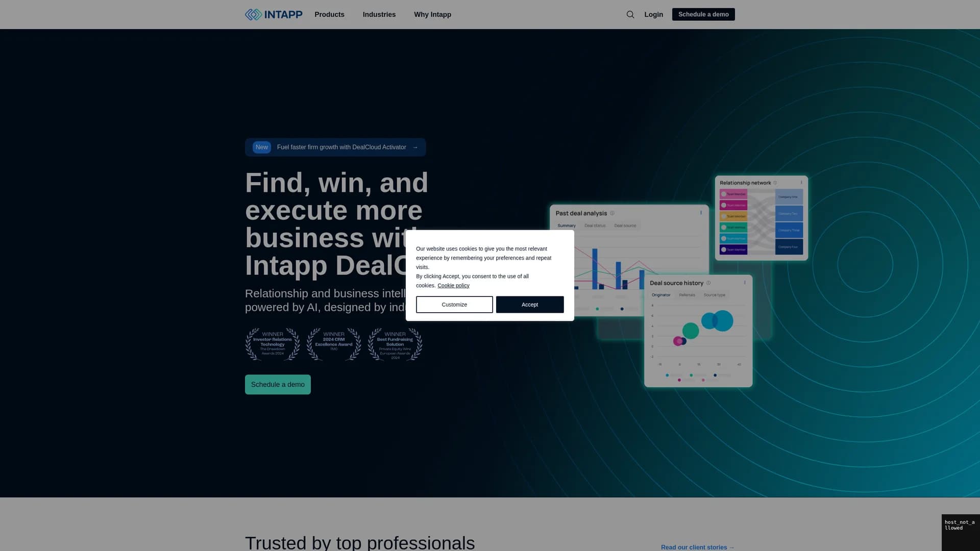Image resolution: width=980 pixels, height=551 pixels.
Task: Open the Why Intapp menu
Action: 432,14
